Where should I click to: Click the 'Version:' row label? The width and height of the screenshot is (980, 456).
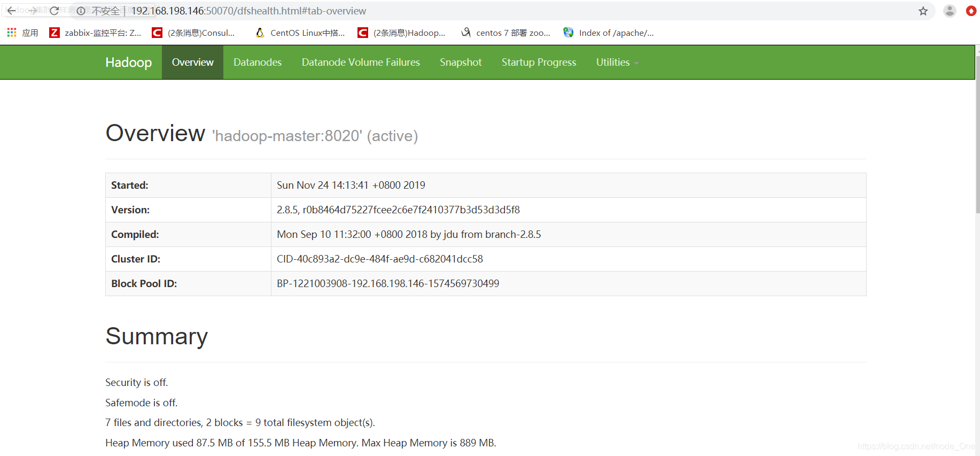click(130, 210)
